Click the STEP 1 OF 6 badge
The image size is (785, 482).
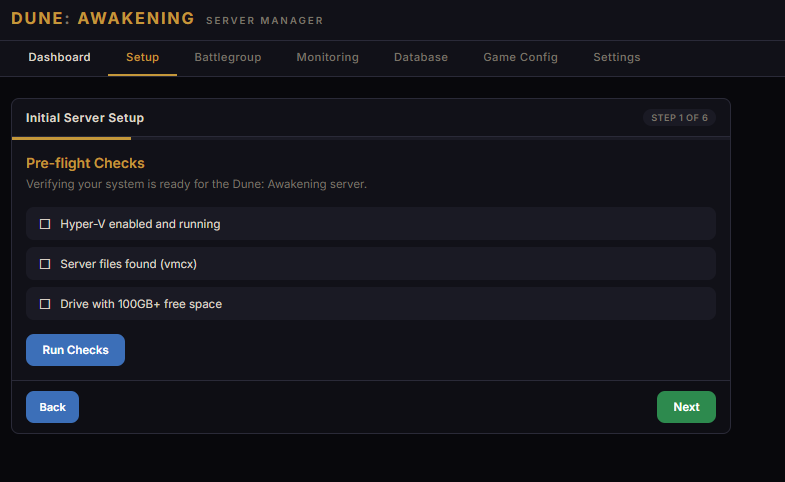679,118
